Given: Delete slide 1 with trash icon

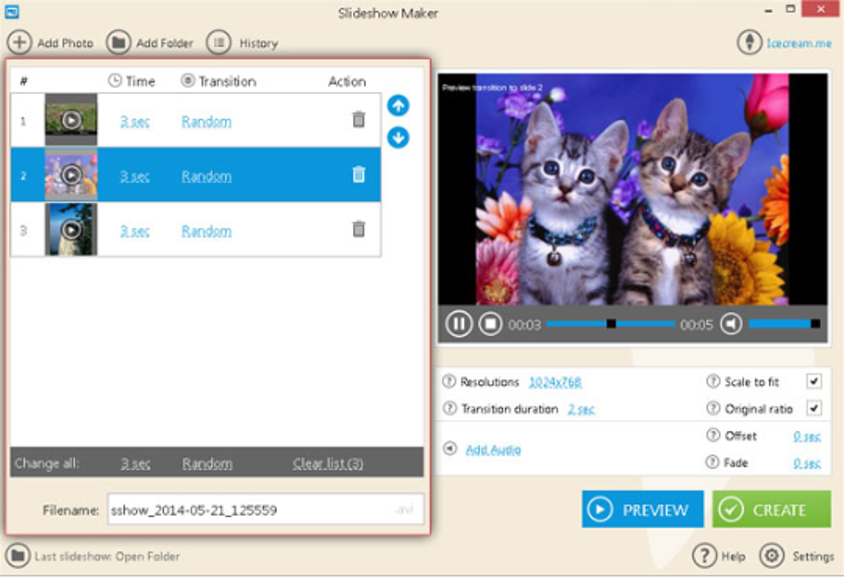Looking at the screenshot, I should pyautogui.click(x=358, y=119).
